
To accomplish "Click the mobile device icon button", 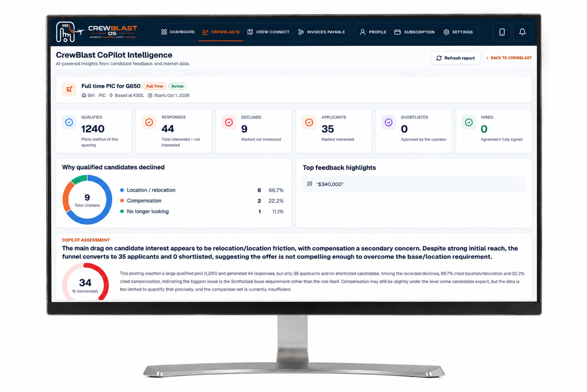I will click(x=502, y=32).
